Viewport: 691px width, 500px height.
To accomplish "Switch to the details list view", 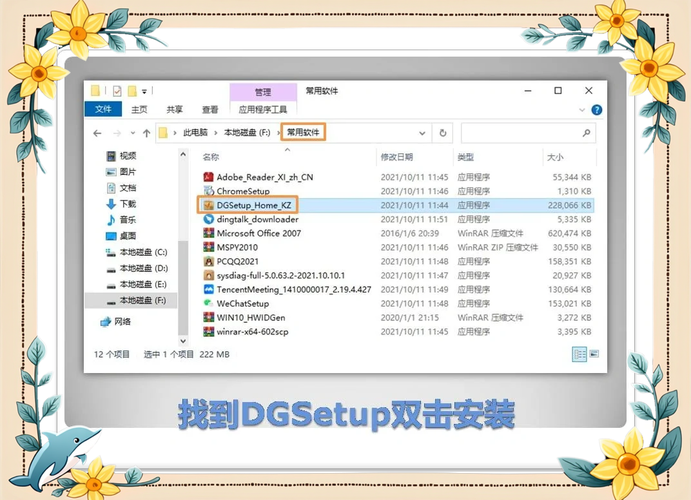I will 579,354.
